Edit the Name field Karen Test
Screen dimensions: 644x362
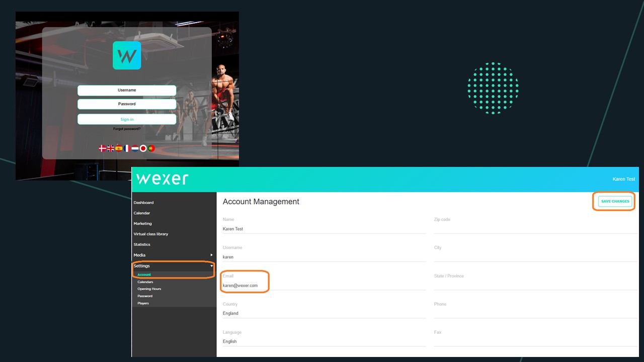[324, 229]
